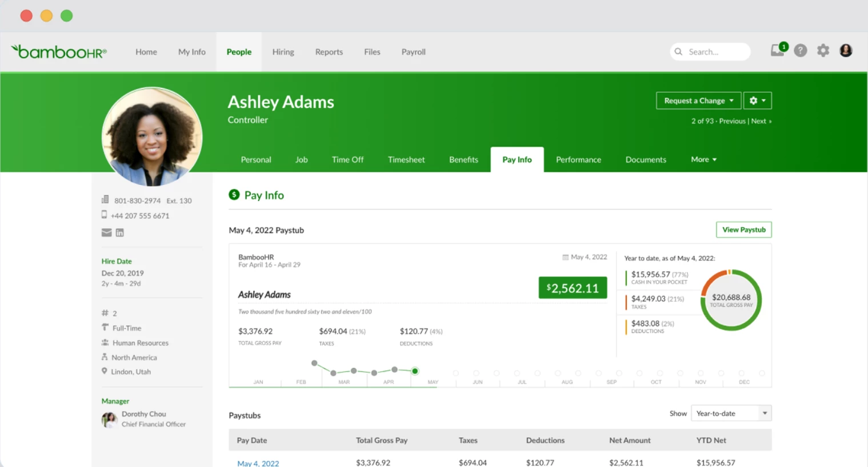Switch to the Time Off tab
This screenshot has height=467, width=868.
[348, 160]
